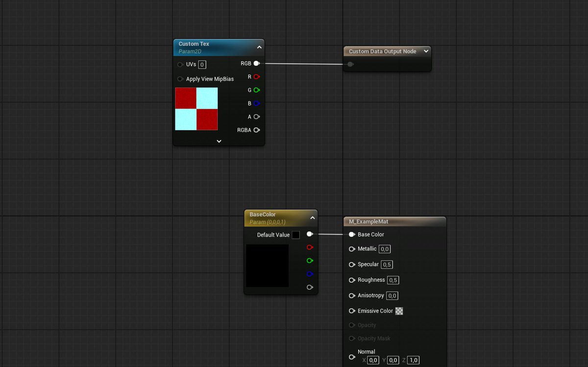The image size is (588, 367).
Task: Click the red R output pin on Custom Tex
Action: (x=256, y=77)
